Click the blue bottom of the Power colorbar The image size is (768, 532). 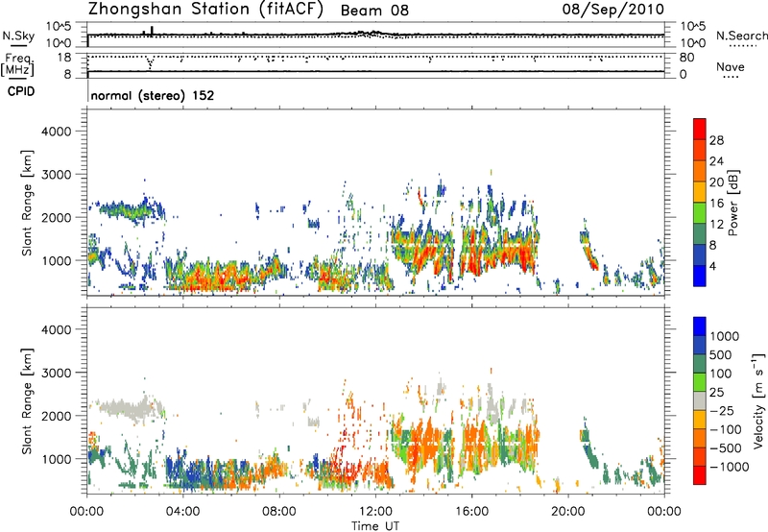pyautogui.click(x=700, y=276)
